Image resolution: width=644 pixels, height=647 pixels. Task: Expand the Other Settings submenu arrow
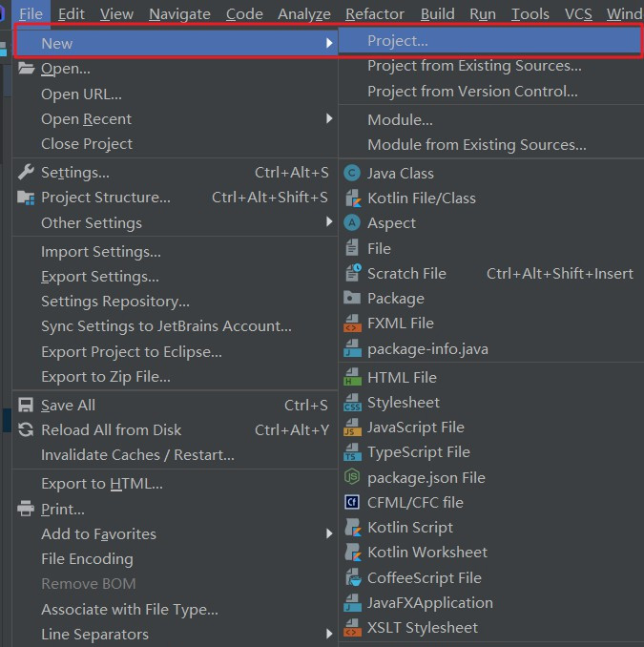pyautogui.click(x=329, y=222)
